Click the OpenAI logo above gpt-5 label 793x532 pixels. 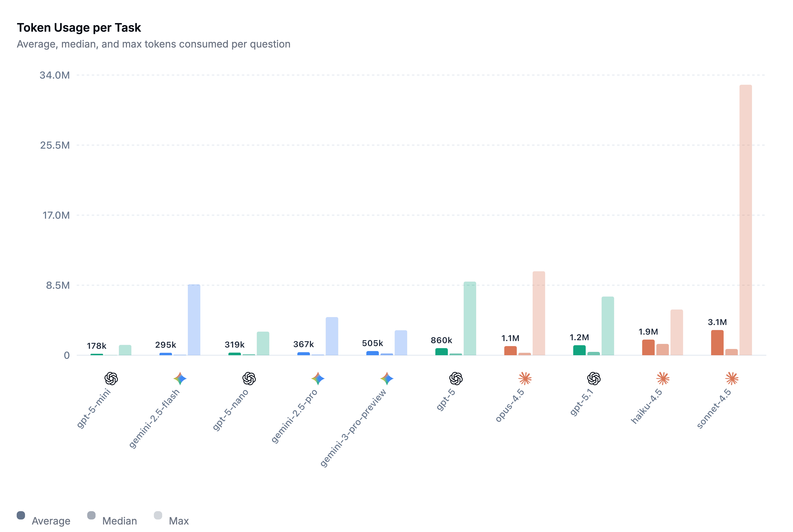[456, 378]
